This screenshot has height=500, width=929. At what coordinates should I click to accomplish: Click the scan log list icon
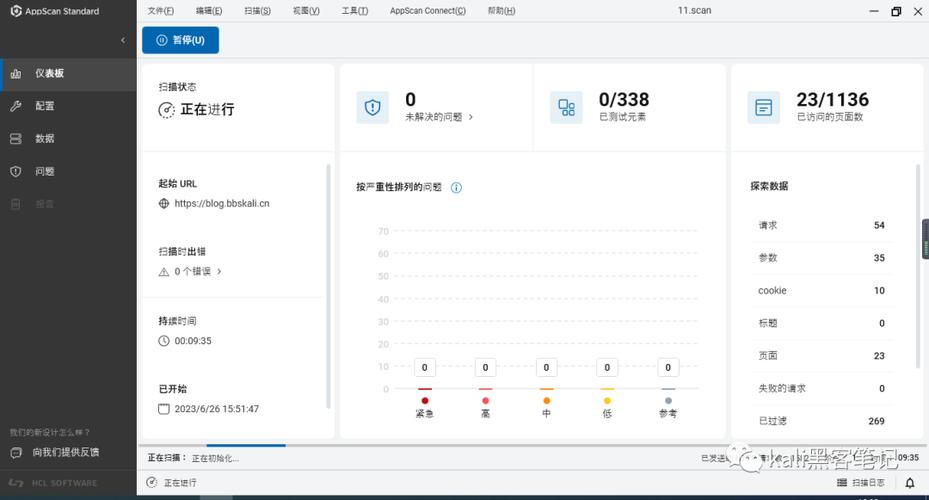pyautogui.click(x=842, y=483)
